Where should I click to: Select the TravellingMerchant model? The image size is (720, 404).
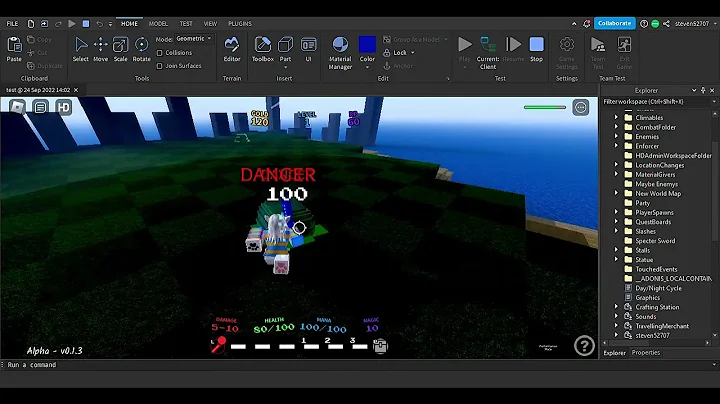pos(662,326)
